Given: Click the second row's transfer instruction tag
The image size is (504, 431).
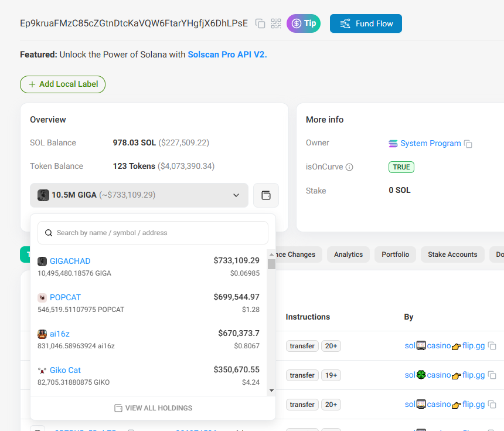Looking at the screenshot, I should [302, 375].
